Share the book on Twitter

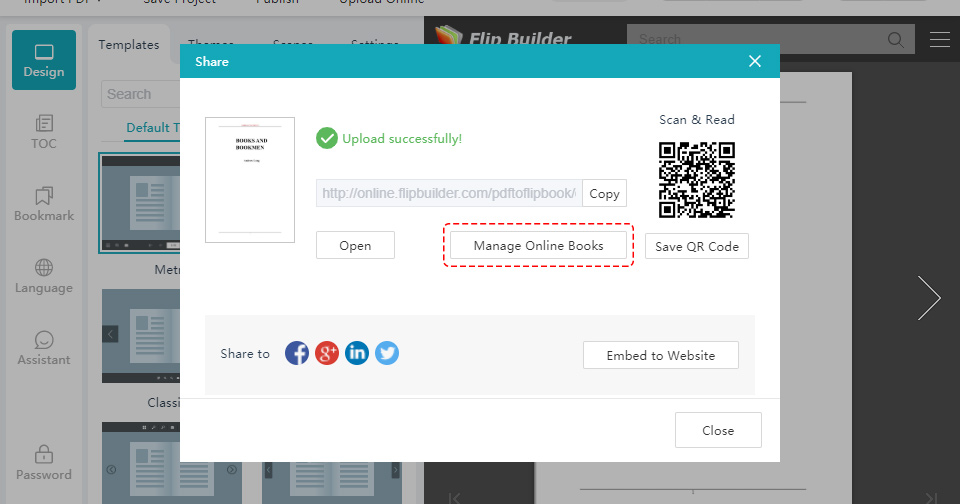tap(387, 353)
